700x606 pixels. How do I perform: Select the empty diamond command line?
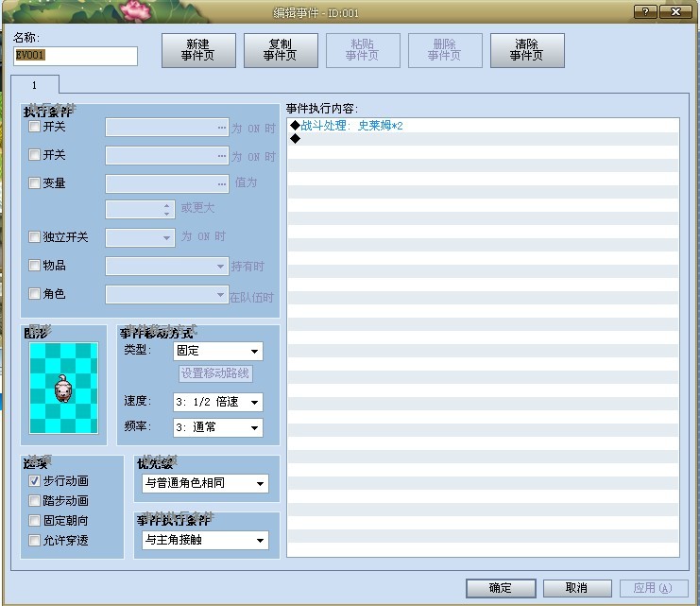pos(483,139)
